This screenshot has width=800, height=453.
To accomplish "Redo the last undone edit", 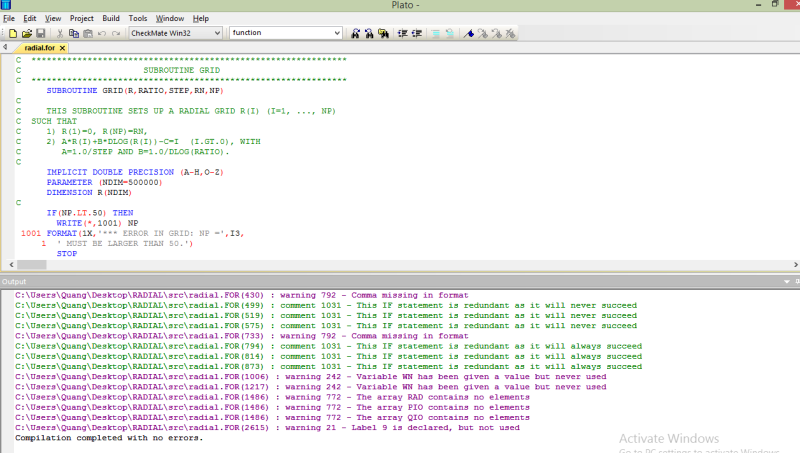I will (116, 34).
